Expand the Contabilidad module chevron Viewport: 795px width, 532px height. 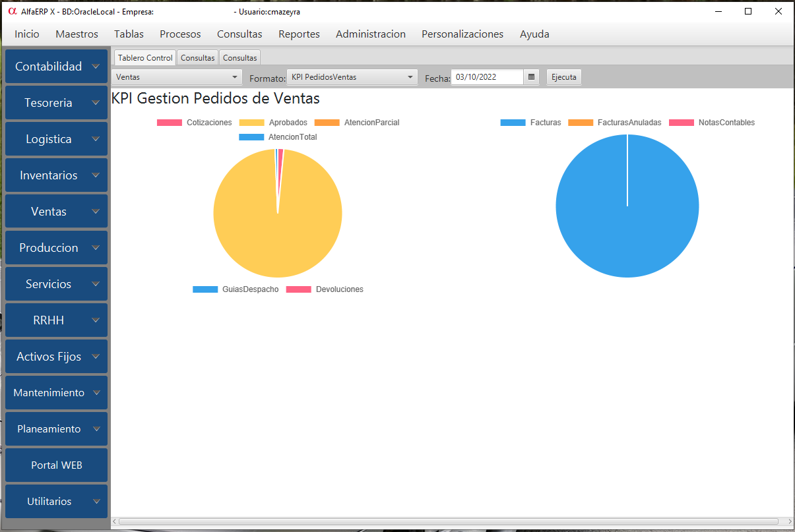96,67
